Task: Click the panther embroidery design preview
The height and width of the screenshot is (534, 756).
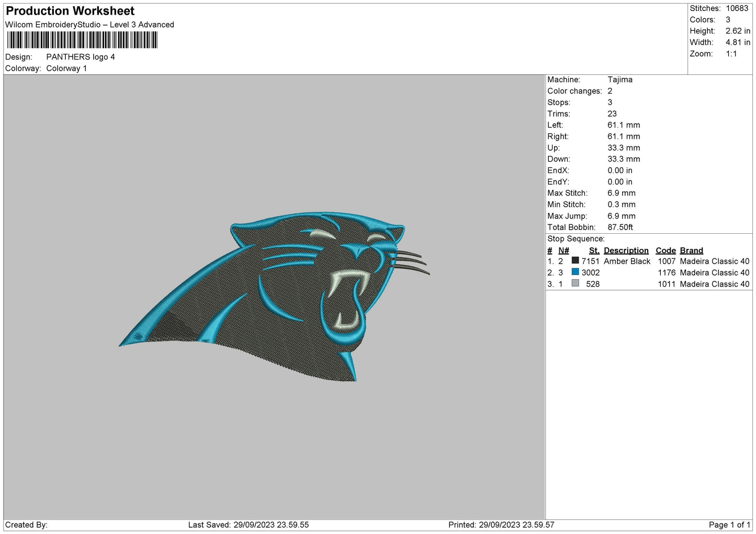Action: pos(274,296)
